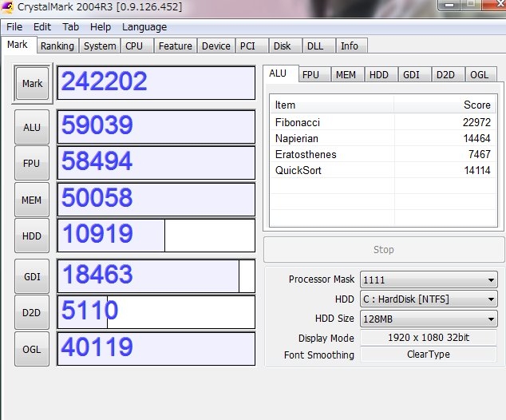Screen dimensions: 506x420
Task: Open the Edit menu
Action: 42,27
